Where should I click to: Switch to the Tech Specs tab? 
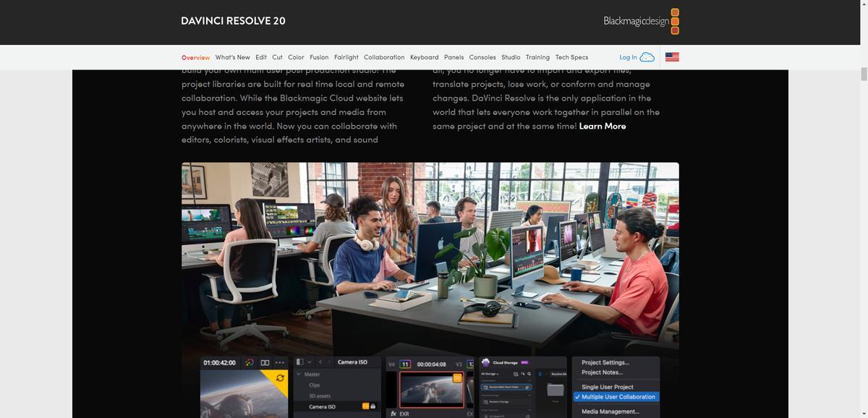click(x=571, y=57)
